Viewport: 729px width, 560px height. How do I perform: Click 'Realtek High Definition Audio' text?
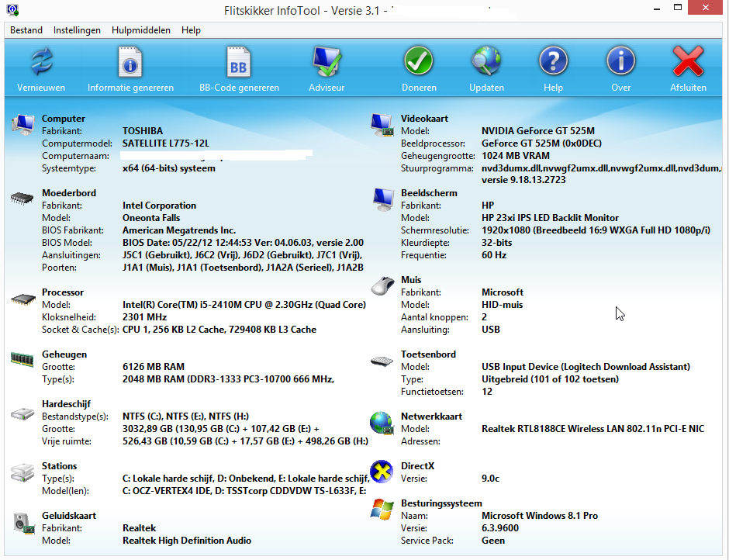tap(187, 541)
